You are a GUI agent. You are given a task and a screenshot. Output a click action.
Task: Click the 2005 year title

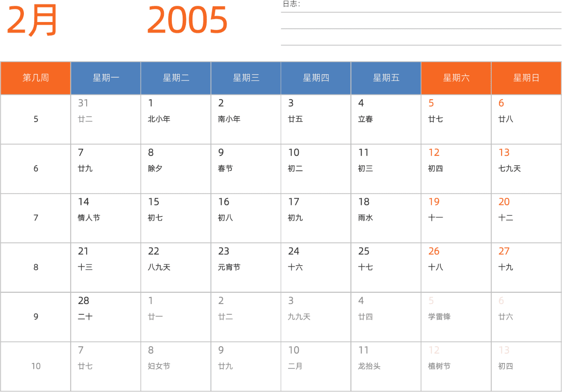click(187, 20)
